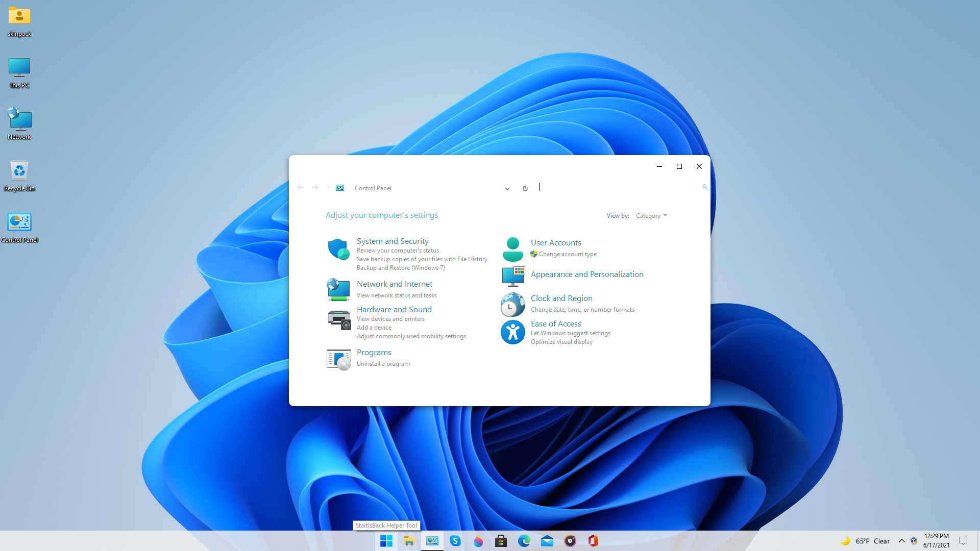
Task: Open Clock and Region settings
Action: tap(561, 297)
